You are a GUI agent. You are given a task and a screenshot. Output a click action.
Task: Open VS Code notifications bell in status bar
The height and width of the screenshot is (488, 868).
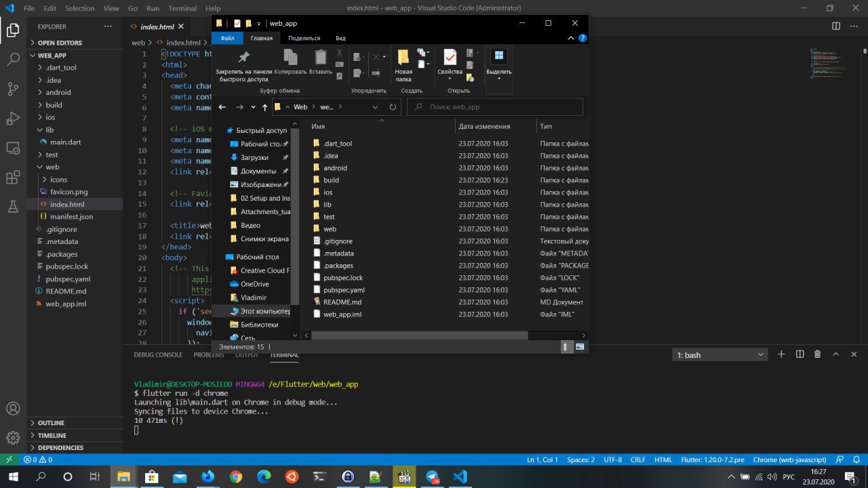(856, 460)
